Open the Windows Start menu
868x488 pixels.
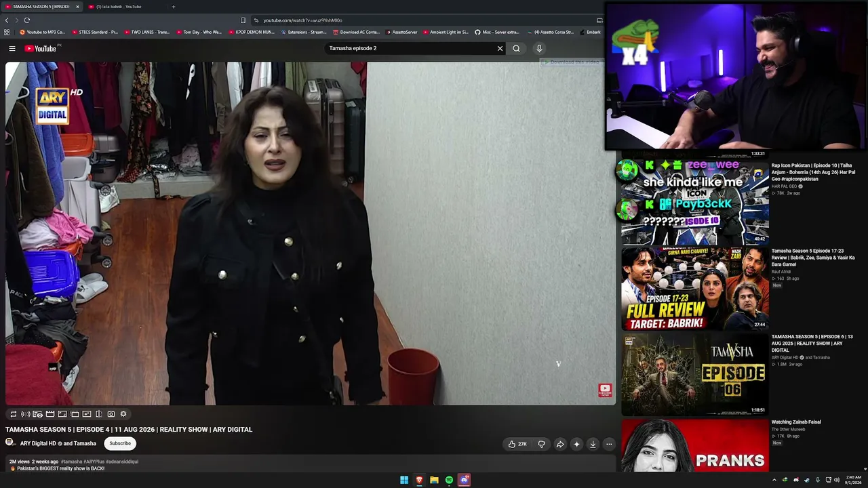click(x=404, y=480)
